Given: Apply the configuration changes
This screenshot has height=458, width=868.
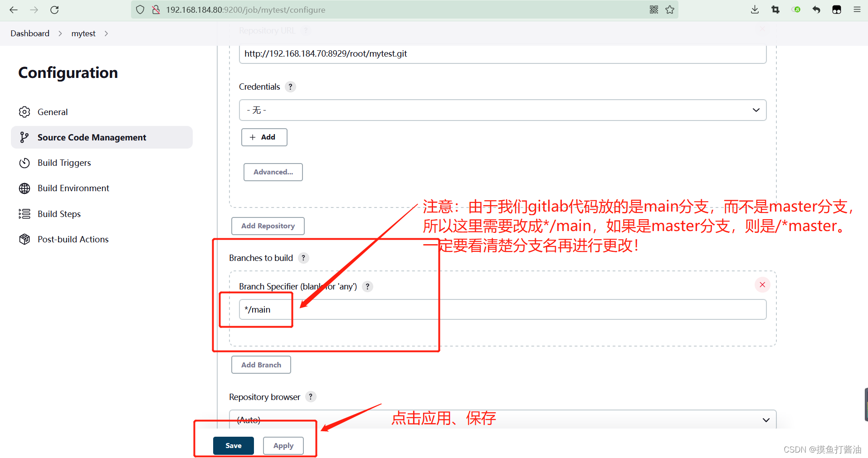Looking at the screenshot, I should coord(283,446).
